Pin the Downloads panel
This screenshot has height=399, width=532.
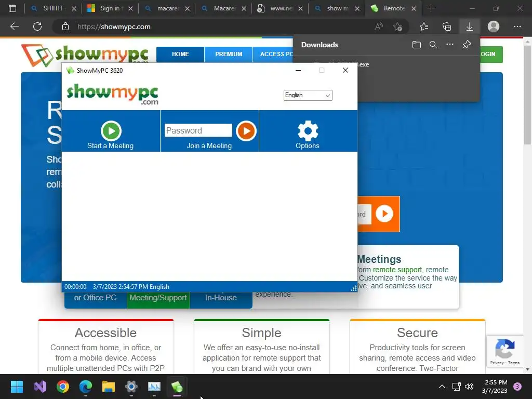coord(467,45)
